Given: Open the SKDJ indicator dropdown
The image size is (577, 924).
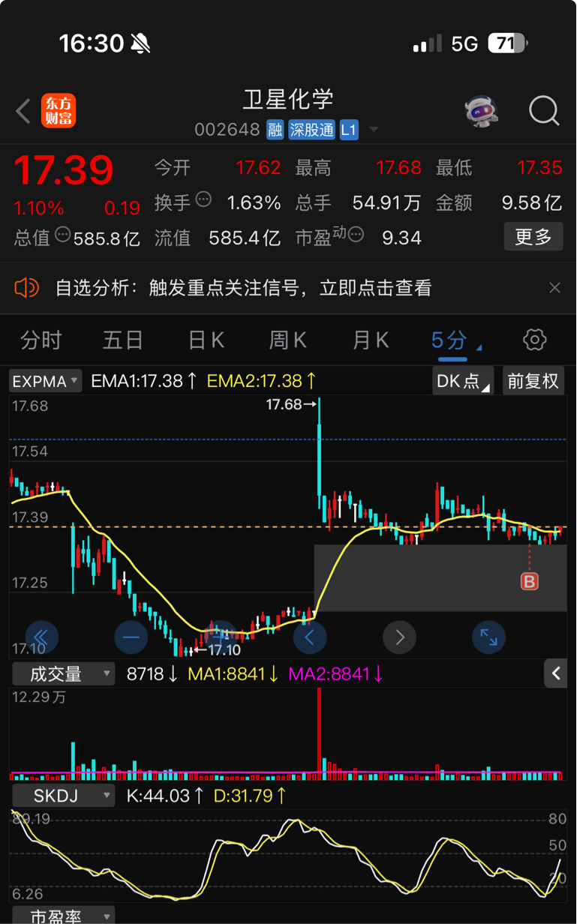Looking at the screenshot, I should [x=63, y=796].
